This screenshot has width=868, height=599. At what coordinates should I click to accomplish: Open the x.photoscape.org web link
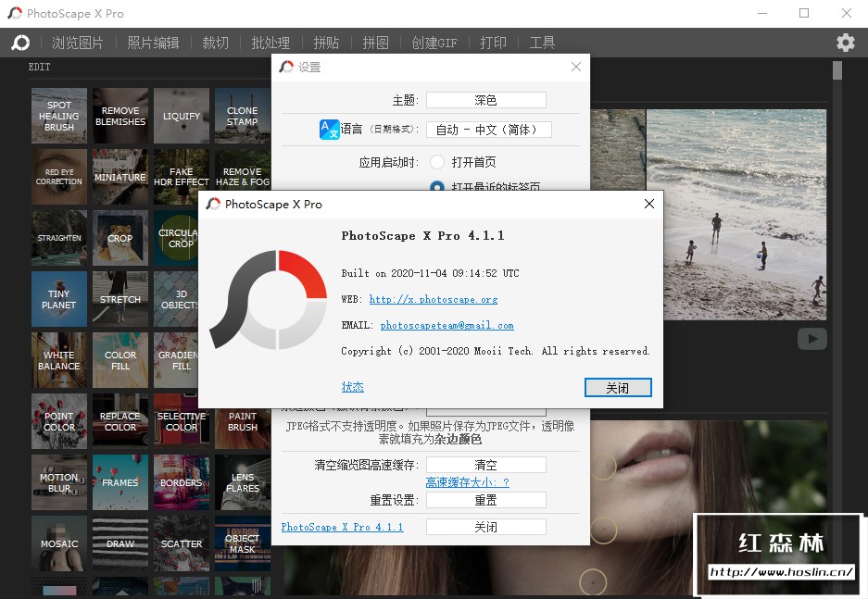point(434,299)
